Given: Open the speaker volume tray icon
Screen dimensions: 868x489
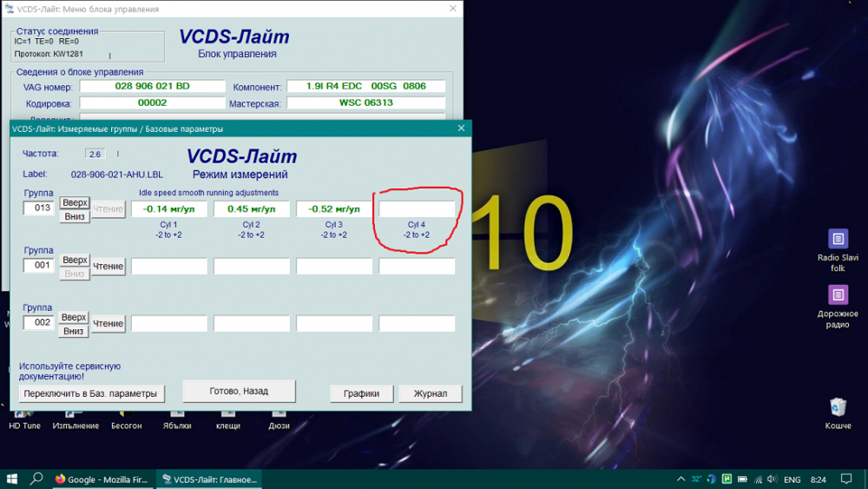Looking at the screenshot, I should coord(773,479).
